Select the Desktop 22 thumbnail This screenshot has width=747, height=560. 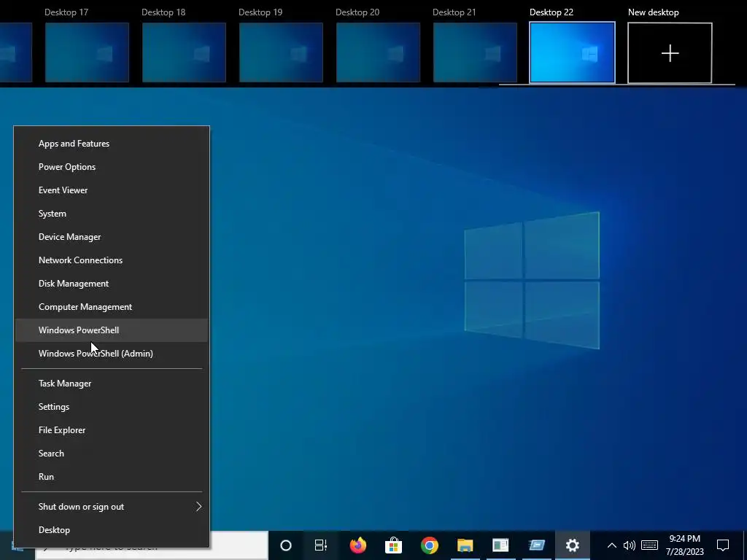[572, 52]
